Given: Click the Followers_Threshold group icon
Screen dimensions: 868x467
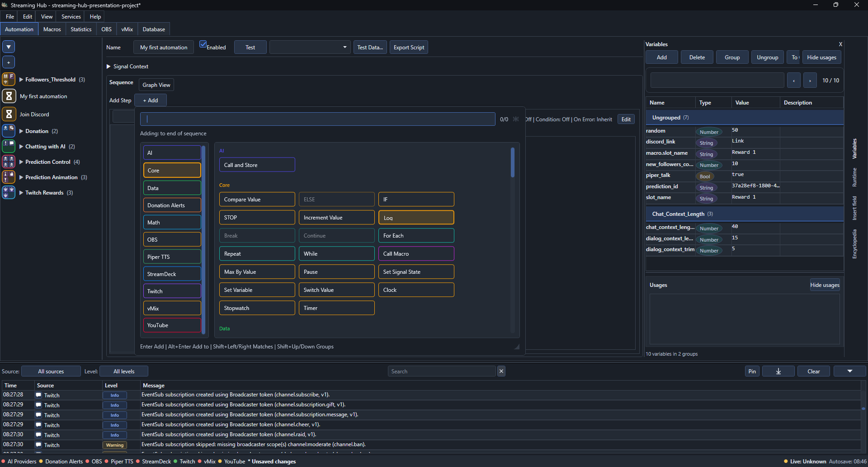Looking at the screenshot, I should tap(9, 79).
